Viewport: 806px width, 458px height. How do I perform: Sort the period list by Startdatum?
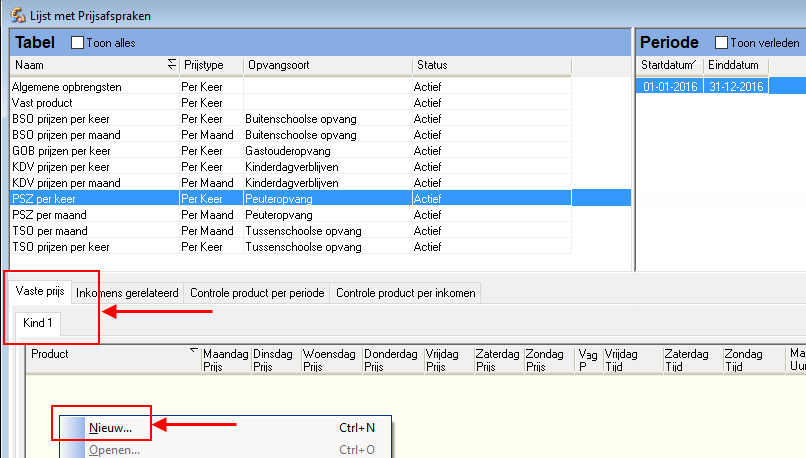click(x=668, y=65)
